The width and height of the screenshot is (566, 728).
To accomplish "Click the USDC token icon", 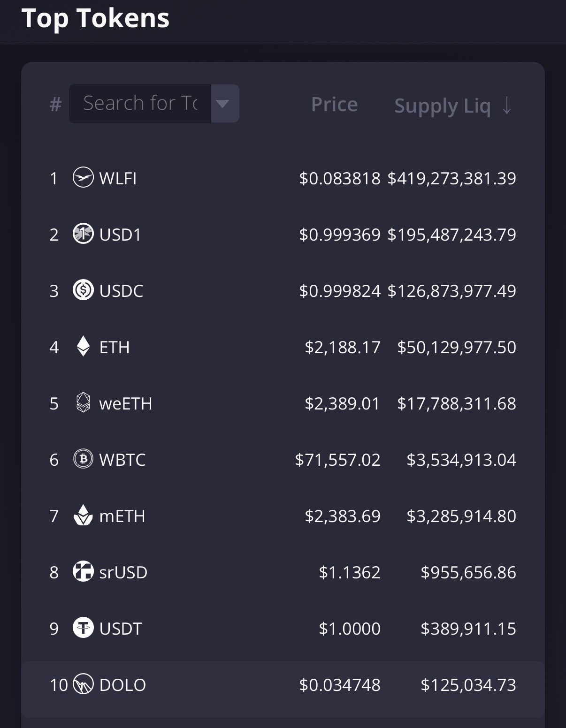I will click(x=83, y=290).
